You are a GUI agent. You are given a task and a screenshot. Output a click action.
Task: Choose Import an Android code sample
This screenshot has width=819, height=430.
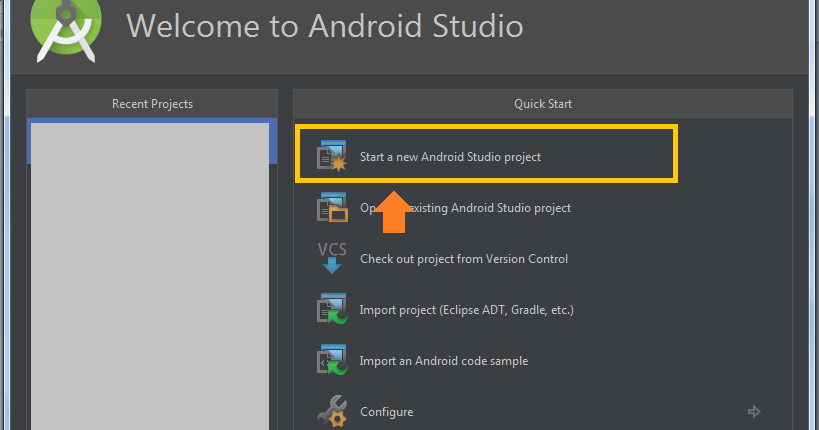coord(444,361)
